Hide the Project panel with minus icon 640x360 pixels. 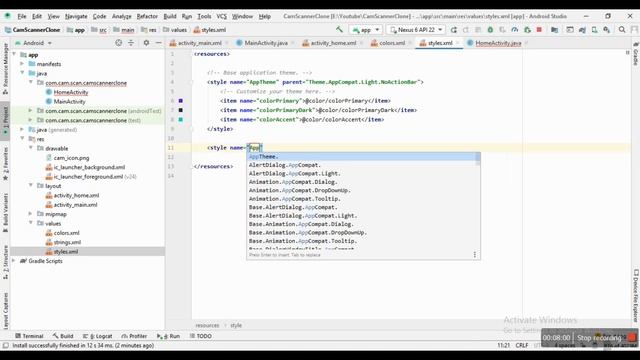pyautogui.click(x=158, y=42)
